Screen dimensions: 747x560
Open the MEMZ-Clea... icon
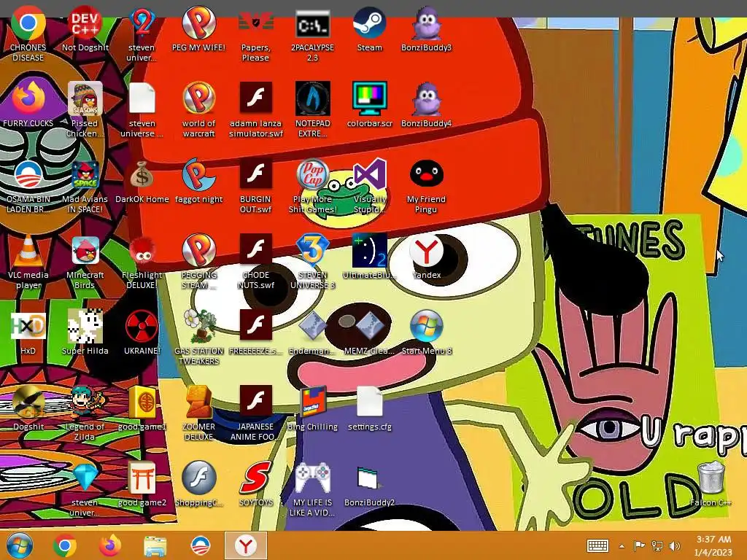tap(370, 326)
